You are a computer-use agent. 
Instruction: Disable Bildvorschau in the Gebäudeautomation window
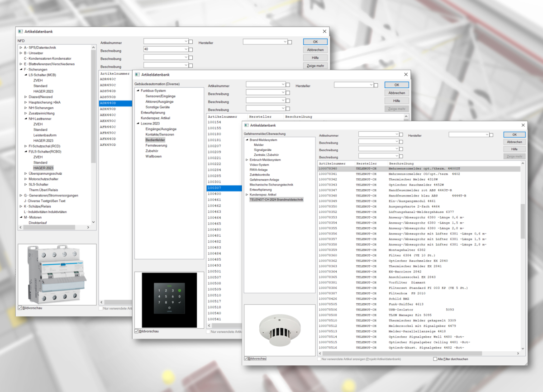[x=137, y=331]
